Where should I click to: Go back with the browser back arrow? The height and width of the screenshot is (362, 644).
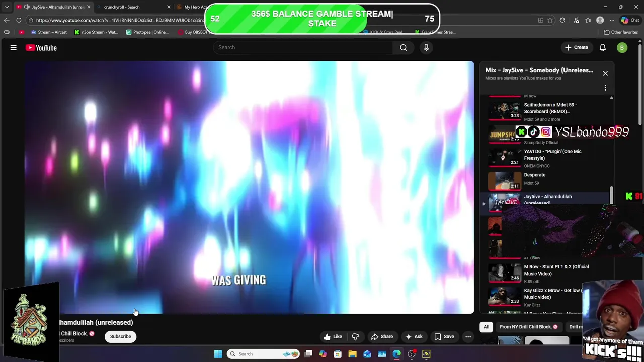(x=6, y=20)
